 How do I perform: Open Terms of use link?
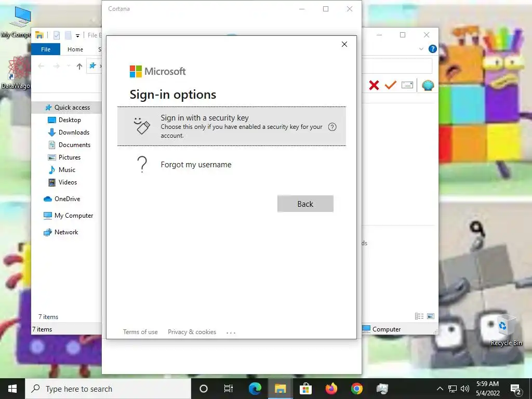[140, 332]
